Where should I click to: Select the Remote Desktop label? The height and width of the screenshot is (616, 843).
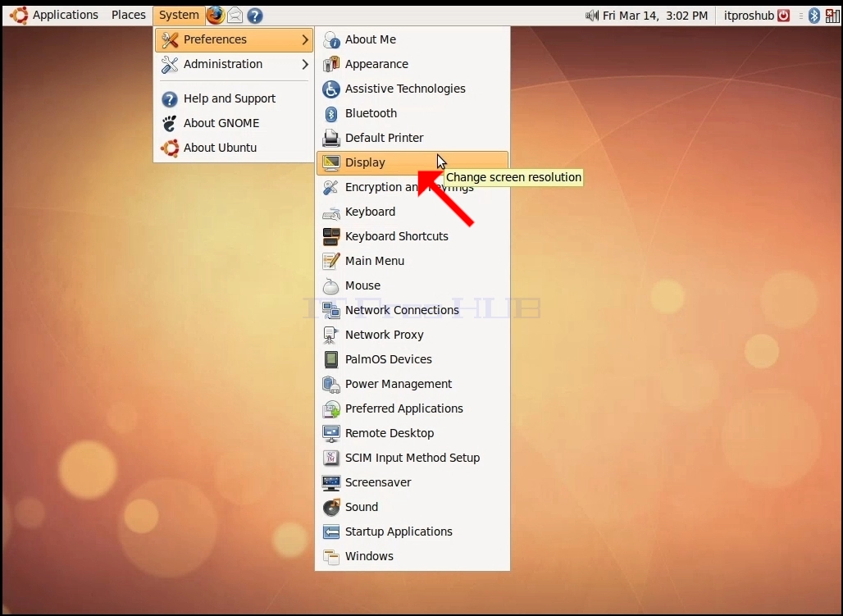[x=390, y=433]
